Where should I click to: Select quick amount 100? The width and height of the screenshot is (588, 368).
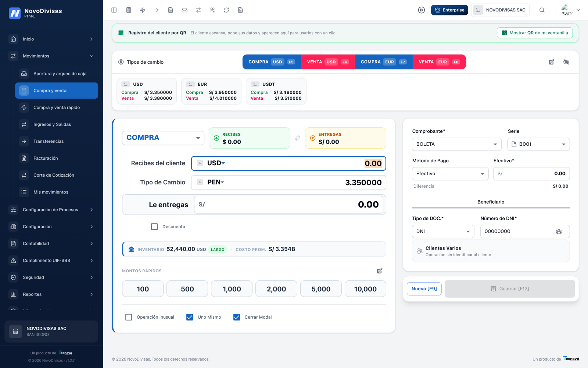coord(143,289)
